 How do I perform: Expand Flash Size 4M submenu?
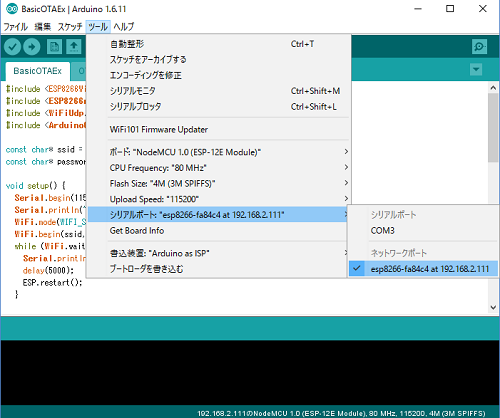(219, 183)
